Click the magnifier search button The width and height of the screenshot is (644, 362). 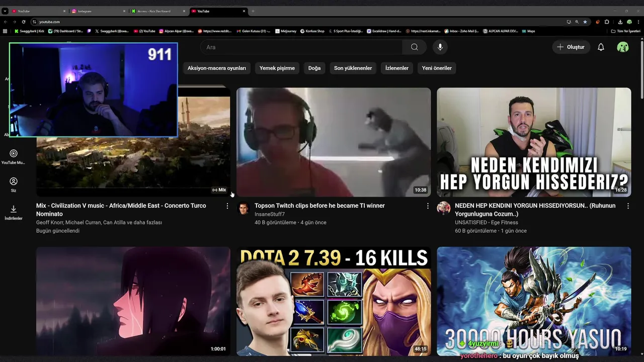[414, 47]
